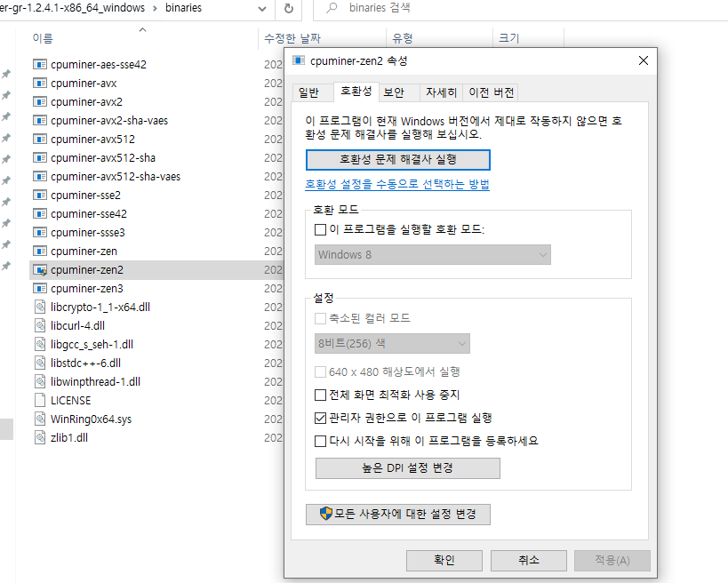The height and width of the screenshot is (583, 728).
Task: Click the cpuminer-zen3 file icon
Action: (x=40, y=288)
